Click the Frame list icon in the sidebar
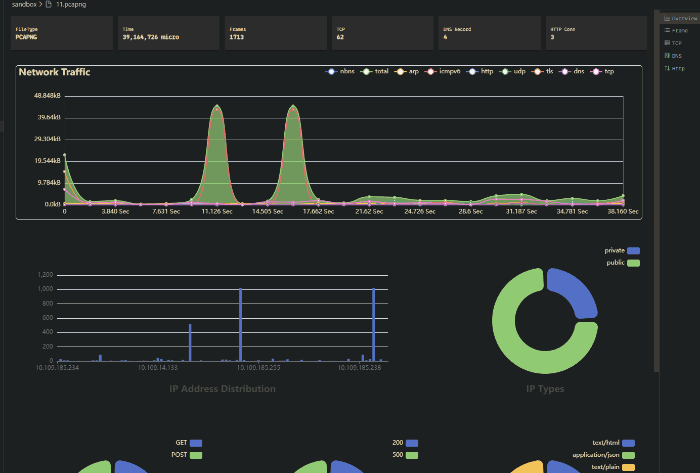700x473 pixels. [667, 30]
